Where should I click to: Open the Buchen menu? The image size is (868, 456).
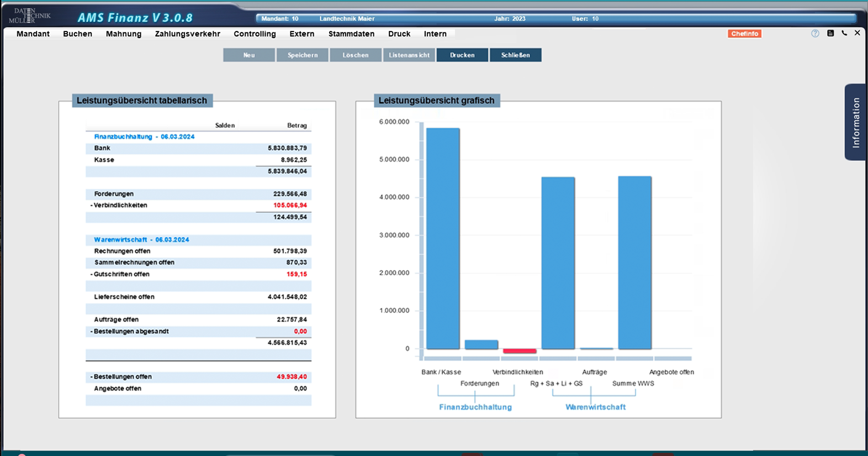coord(77,34)
